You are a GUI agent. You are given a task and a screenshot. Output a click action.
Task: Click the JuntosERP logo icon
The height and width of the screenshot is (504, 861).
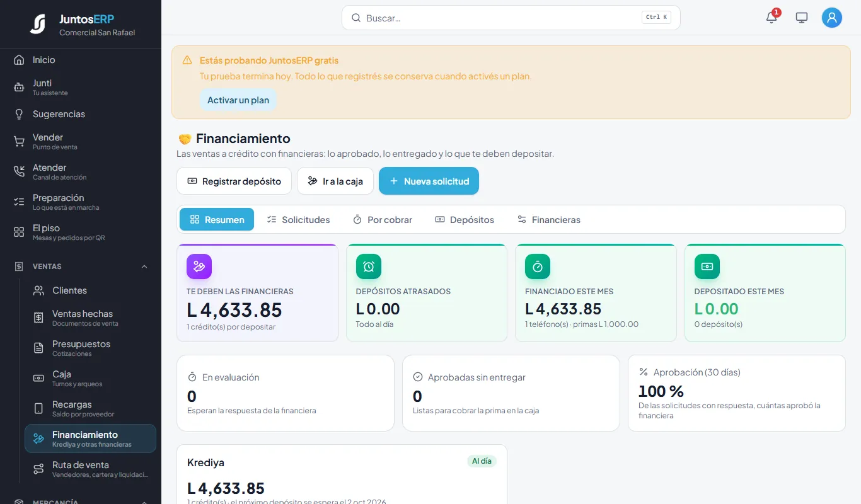pyautogui.click(x=38, y=24)
